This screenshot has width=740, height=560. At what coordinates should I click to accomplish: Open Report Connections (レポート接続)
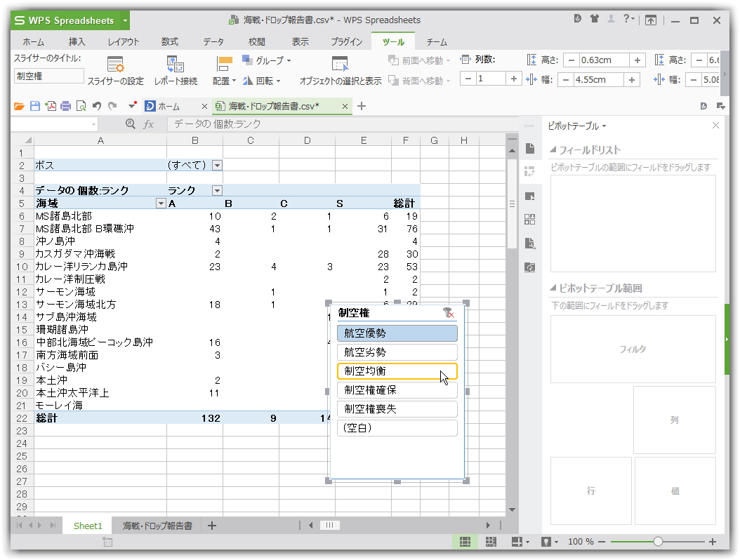pyautogui.click(x=176, y=71)
